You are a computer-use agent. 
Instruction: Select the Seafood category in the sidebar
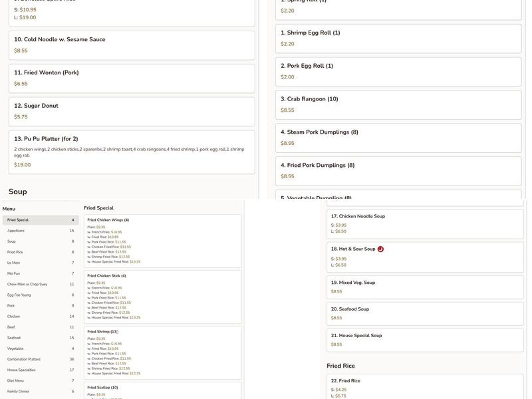(x=40, y=338)
